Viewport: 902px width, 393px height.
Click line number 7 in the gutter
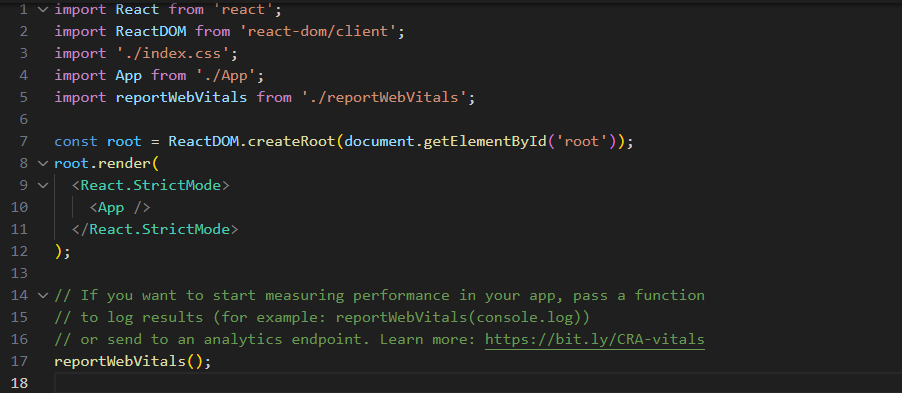(x=23, y=142)
